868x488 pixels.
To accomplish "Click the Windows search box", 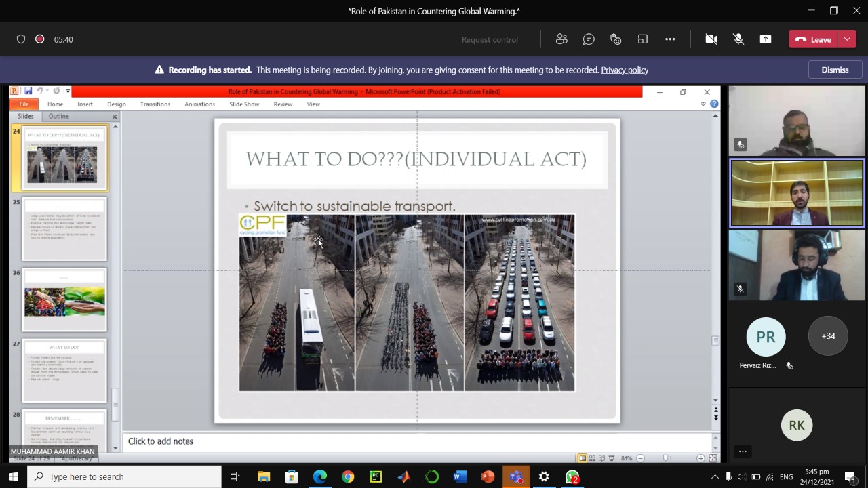I will (125, 476).
